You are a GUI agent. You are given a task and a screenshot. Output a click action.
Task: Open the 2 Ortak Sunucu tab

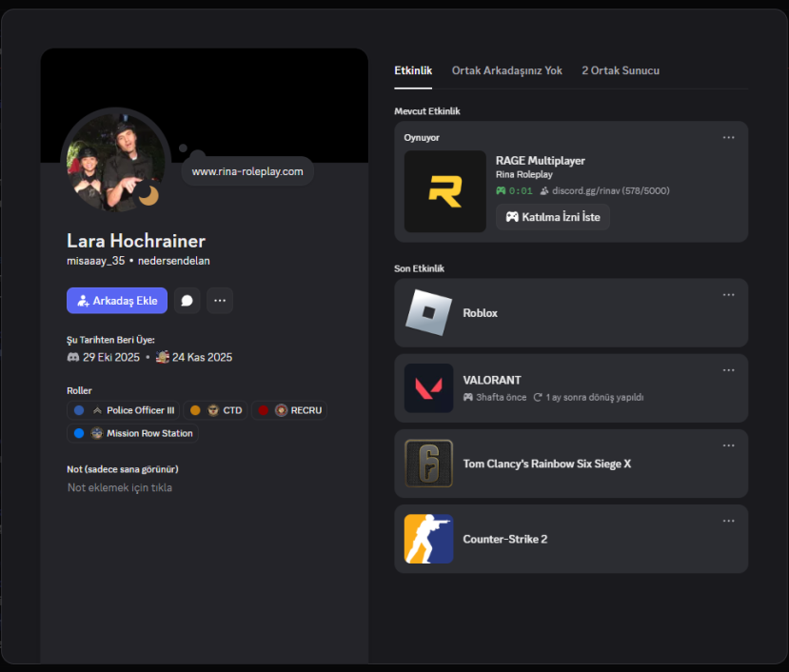(621, 70)
